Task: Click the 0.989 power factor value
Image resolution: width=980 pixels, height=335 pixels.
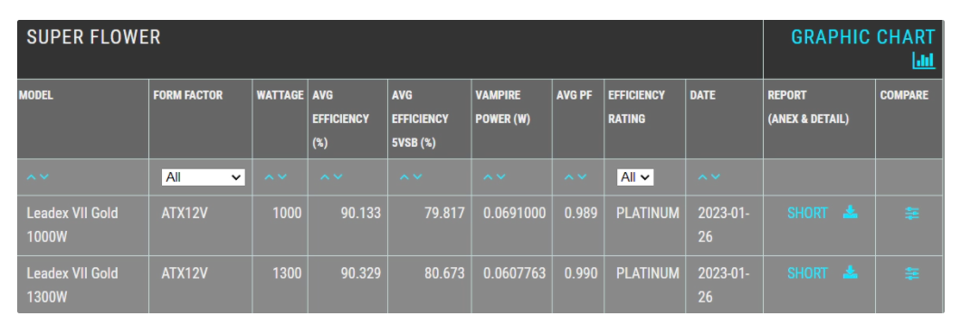Action: tap(581, 213)
